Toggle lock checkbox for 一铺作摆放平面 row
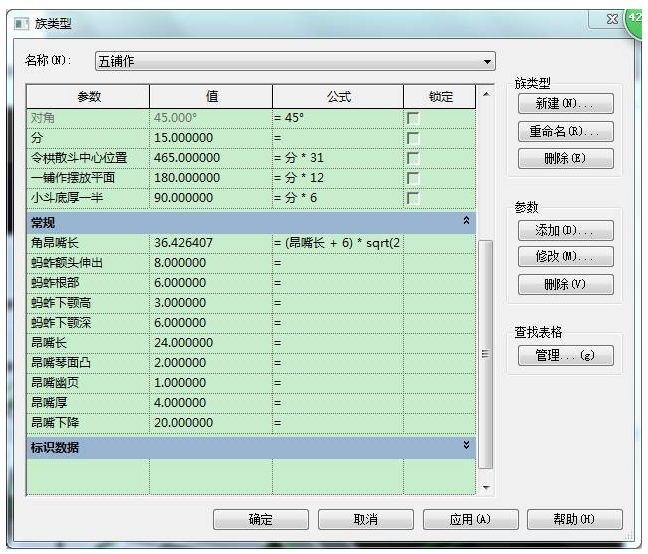This screenshot has width=648, height=554. tap(413, 178)
